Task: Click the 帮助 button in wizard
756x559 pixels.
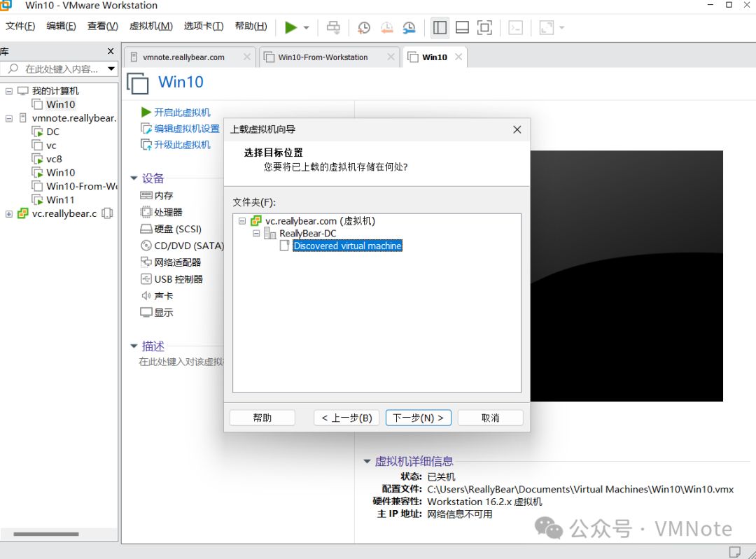Action: pos(262,418)
